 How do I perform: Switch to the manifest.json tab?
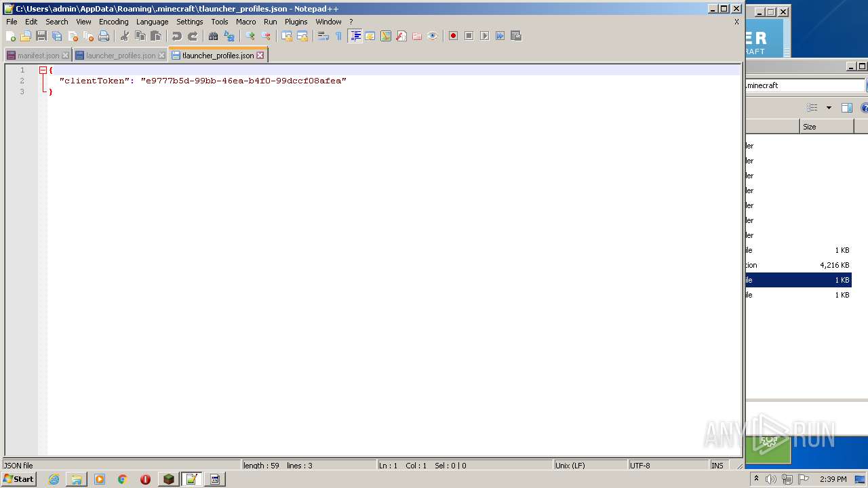pos(38,56)
